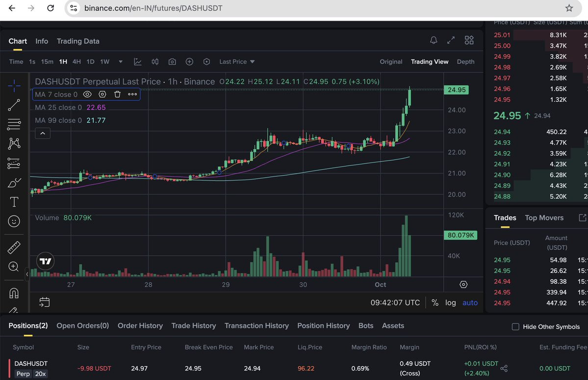Expand chart to fullscreen
The width and height of the screenshot is (588, 380).
451,40
